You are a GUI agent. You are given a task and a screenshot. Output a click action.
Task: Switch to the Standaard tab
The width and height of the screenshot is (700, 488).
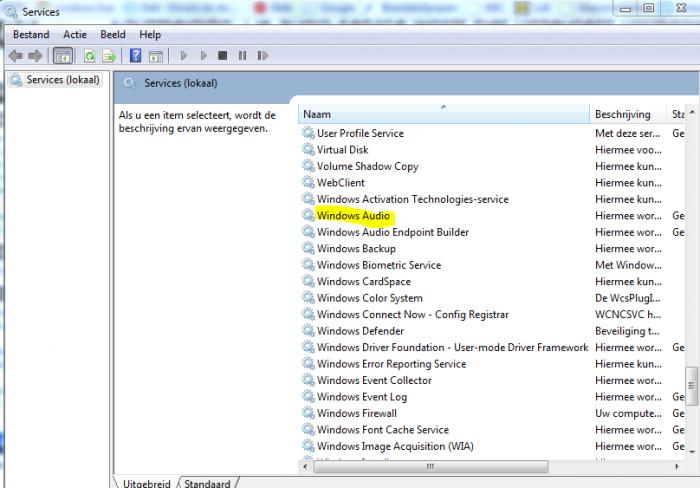pos(207,483)
